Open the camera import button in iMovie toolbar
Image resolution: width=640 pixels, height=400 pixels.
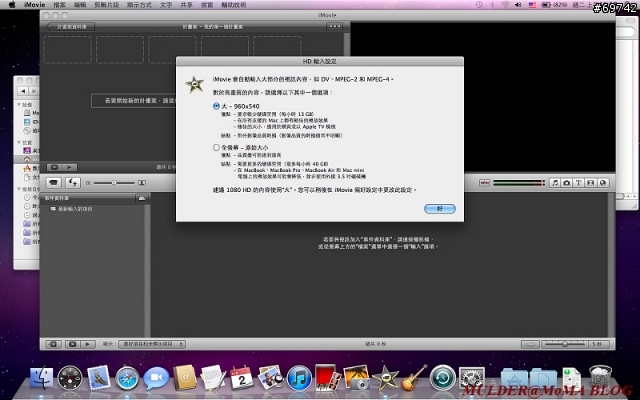pyautogui.click(x=53, y=183)
